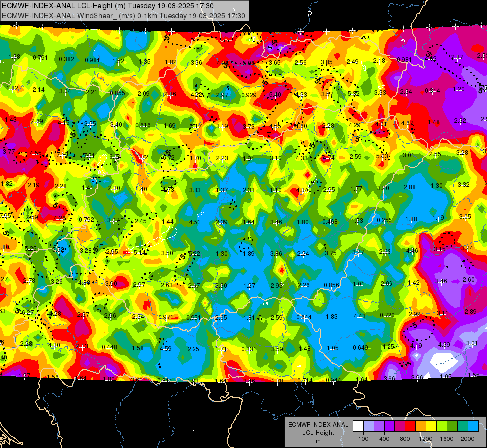Click wind shear value 0.971
The height and width of the screenshot is (448, 487).
(166, 317)
